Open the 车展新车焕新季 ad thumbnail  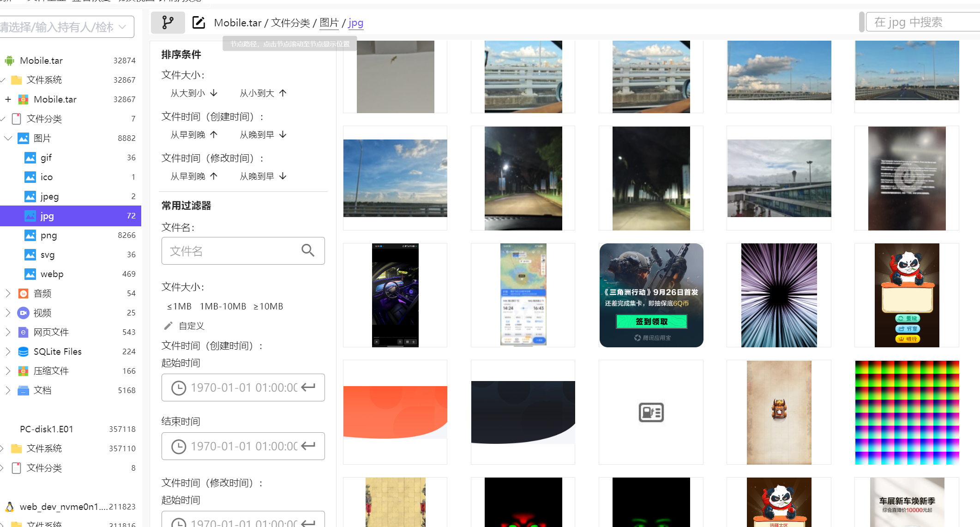pyautogui.click(x=907, y=503)
